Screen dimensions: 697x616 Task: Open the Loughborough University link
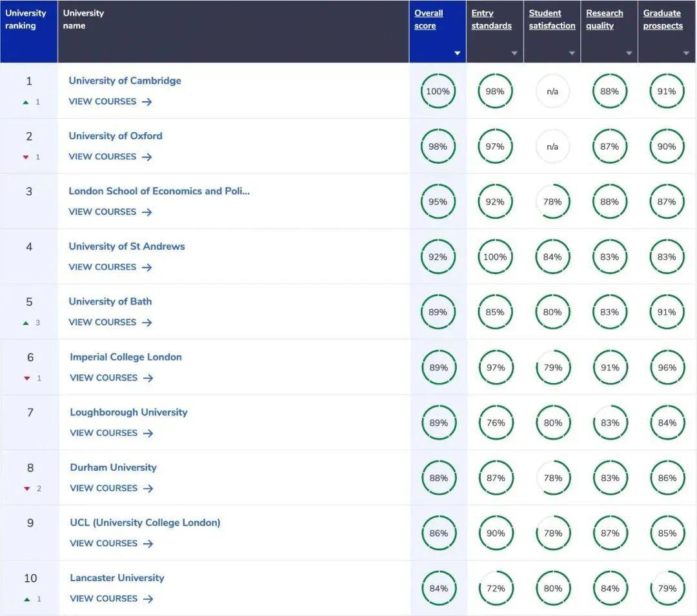click(128, 412)
